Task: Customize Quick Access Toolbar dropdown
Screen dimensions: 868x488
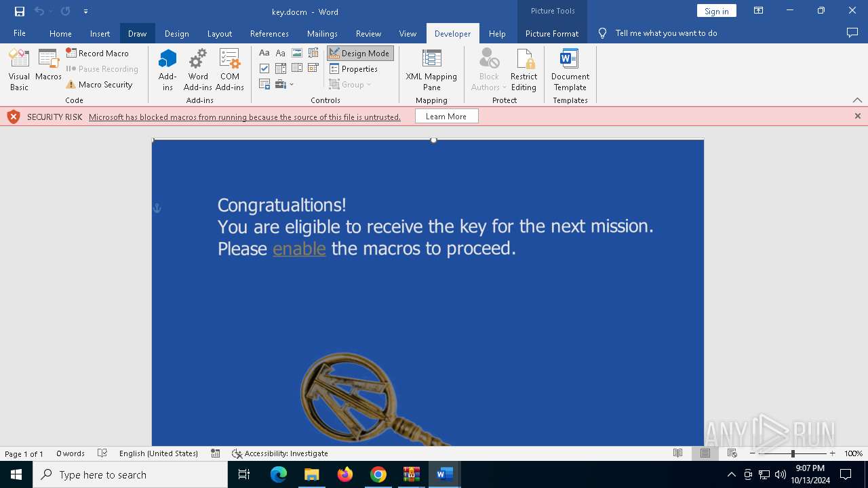Action: 85,11
